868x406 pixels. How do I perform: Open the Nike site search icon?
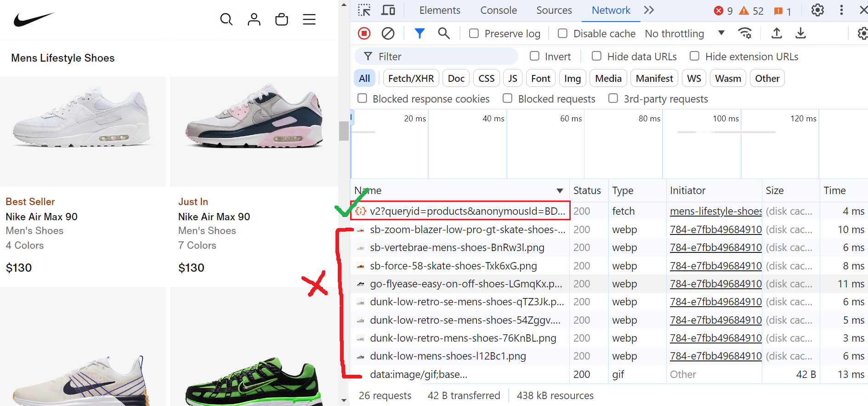click(226, 19)
